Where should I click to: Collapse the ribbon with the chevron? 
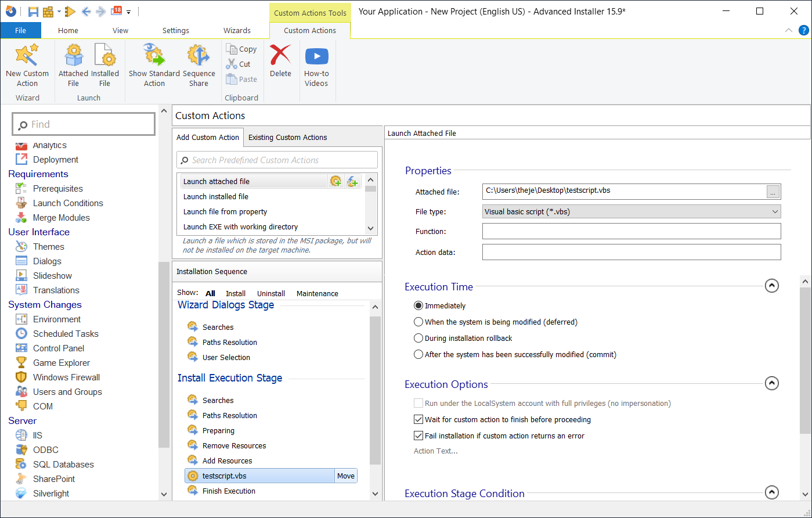click(x=788, y=30)
